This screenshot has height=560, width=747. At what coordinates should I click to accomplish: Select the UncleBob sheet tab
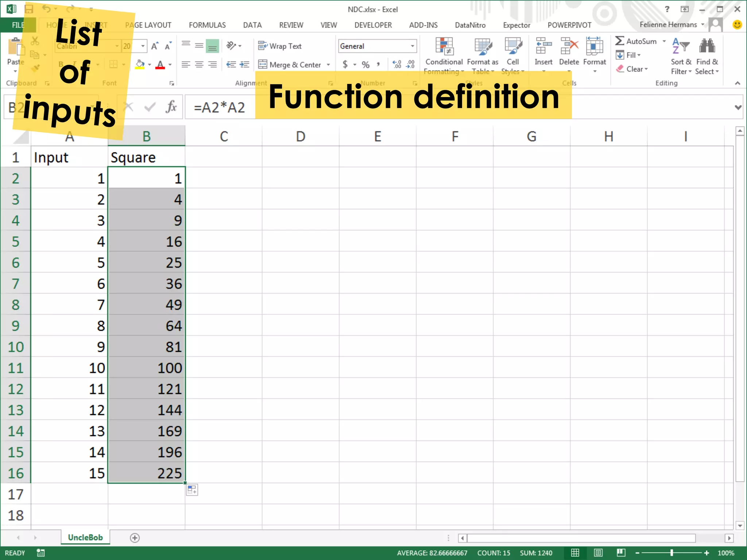(85, 537)
